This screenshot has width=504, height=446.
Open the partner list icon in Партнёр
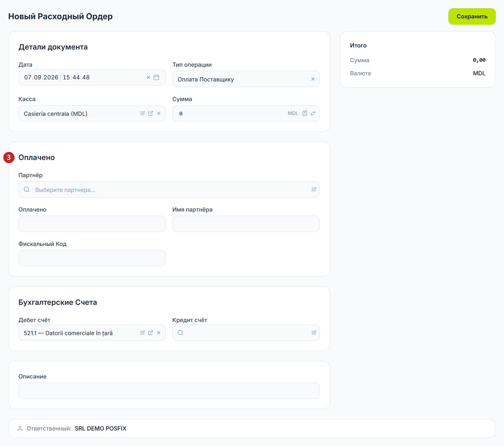click(x=314, y=190)
